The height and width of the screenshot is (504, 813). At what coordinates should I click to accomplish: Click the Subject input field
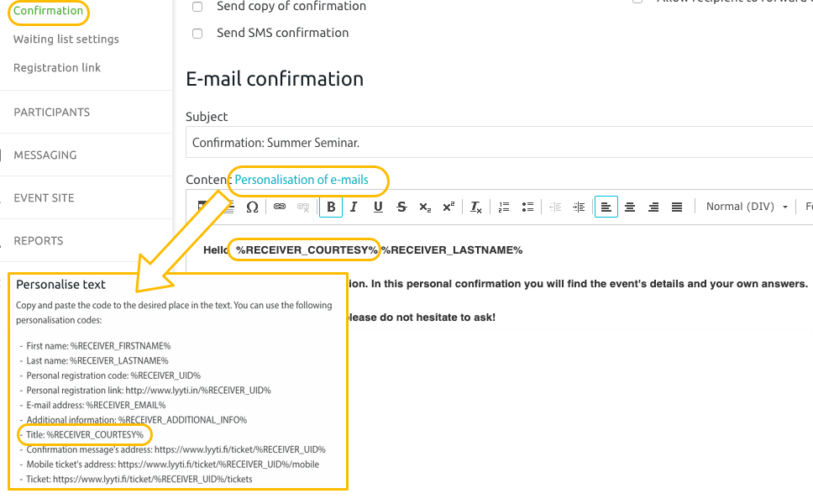point(500,142)
